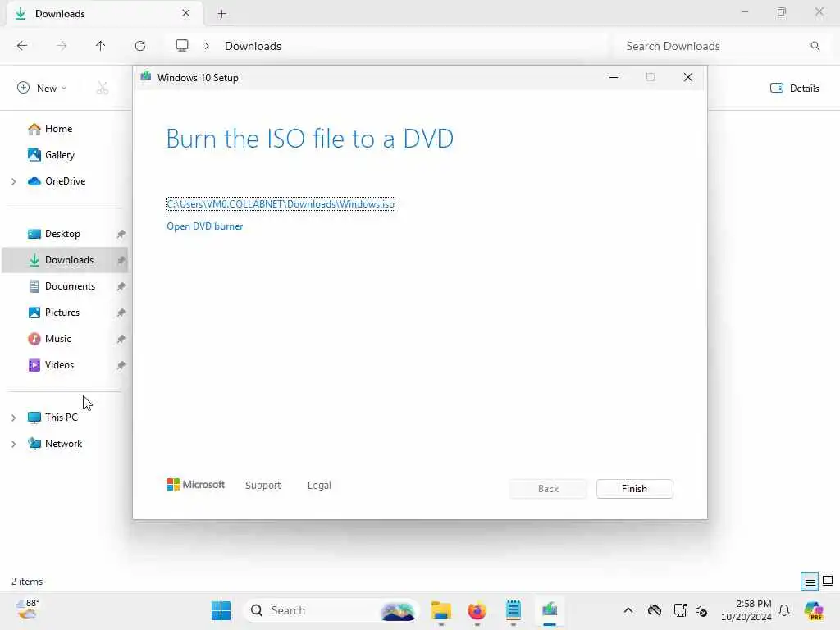Open OneDrive in the navigation pane
Image resolution: width=840 pixels, height=630 pixels.
pyautogui.click(x=64, y=181)
